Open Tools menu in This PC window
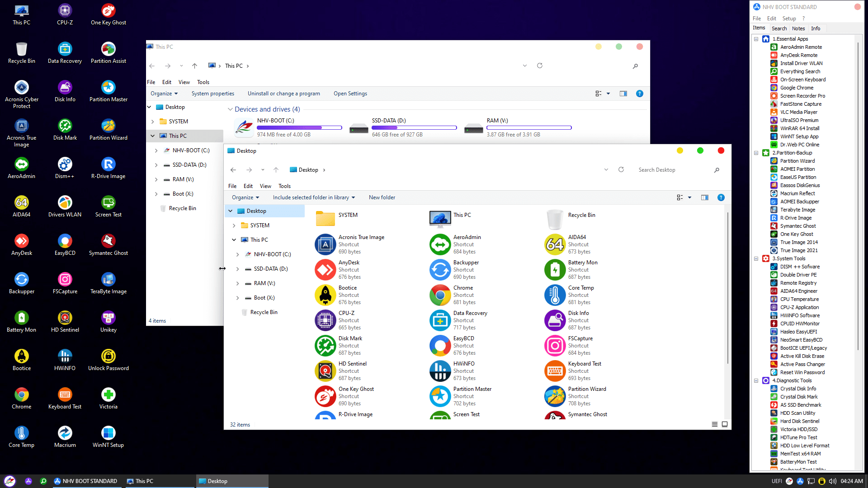This screenshot has height=488, width=868. (x=203, y=82)
